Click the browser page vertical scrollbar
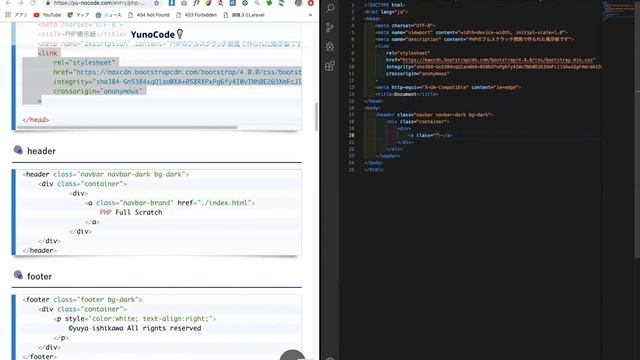Screen dimensions: 640x360 tap(316, 116)
